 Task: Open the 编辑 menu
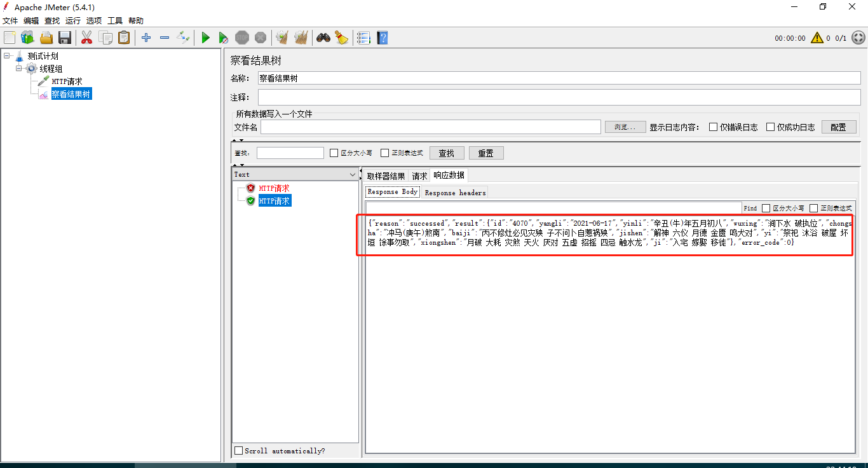click(31, 21)
